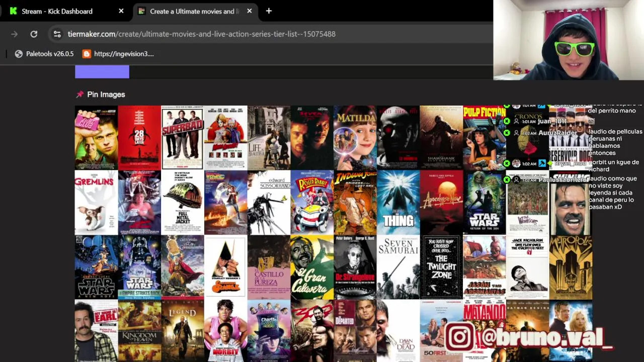The width and height of the screenshot is (644, 362).
Task: Select the Apocalypse Now poster
Action: pyautogui.click(x=441, y=203)
